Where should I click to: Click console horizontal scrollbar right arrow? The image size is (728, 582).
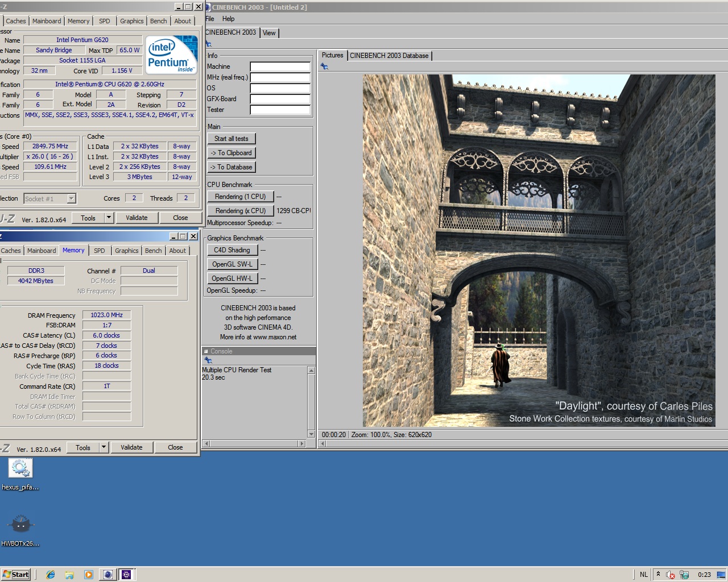pos(303,443)
